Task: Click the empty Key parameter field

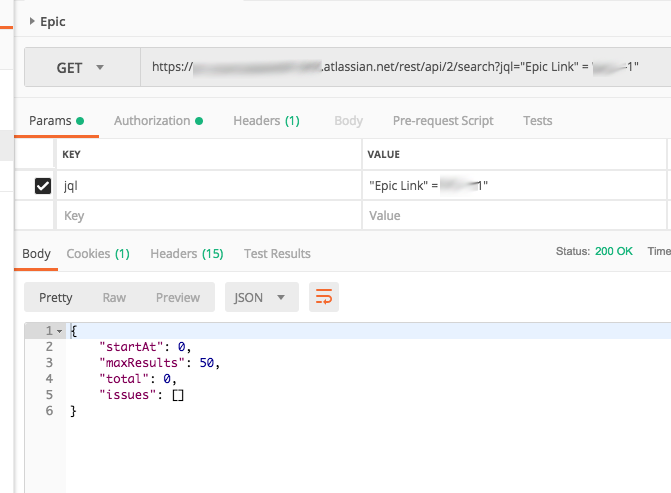Action: pos(209,215)
